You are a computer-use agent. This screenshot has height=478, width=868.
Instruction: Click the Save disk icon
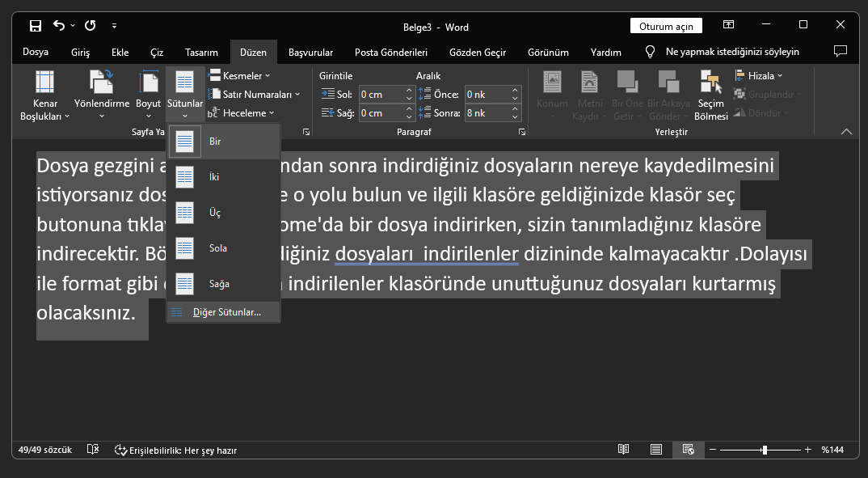[x=36, y=26]
